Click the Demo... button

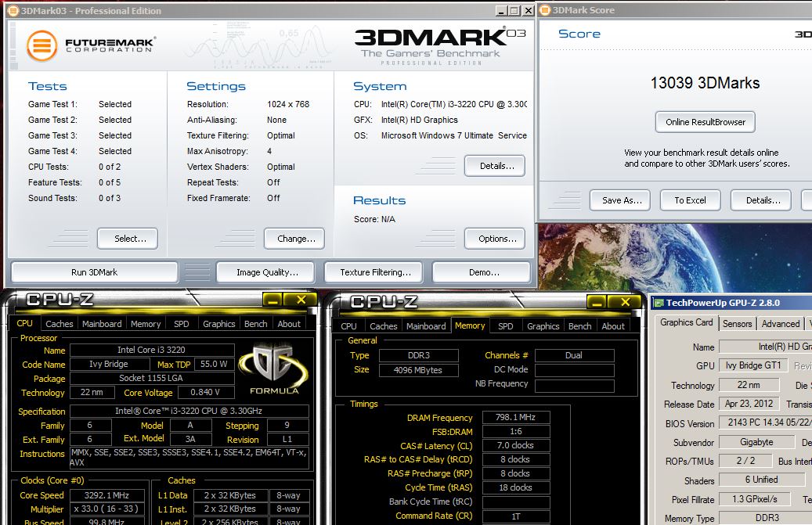coord(481,272)
